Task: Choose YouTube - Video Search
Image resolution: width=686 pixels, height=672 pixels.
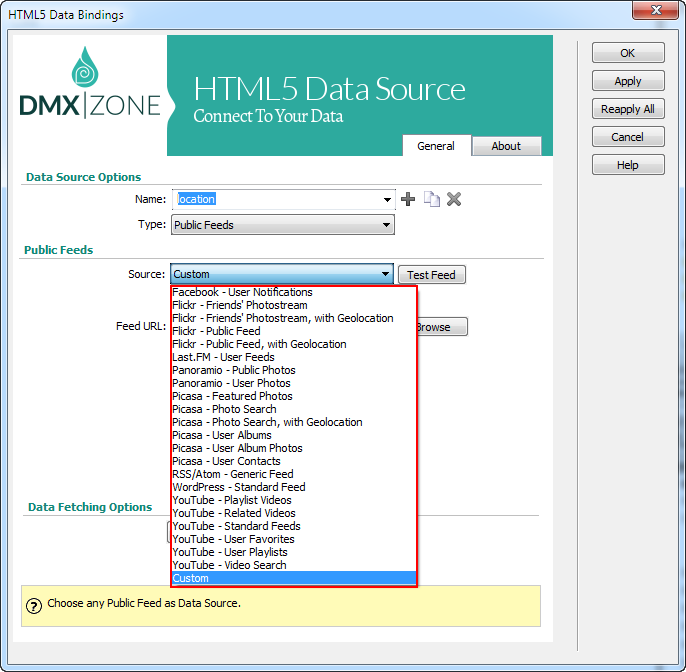Action: [x=294, y=565]
